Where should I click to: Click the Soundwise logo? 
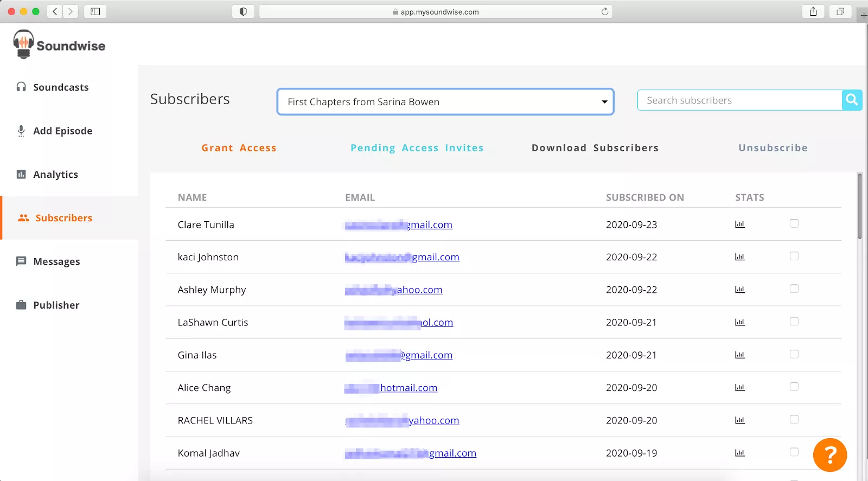60,45
